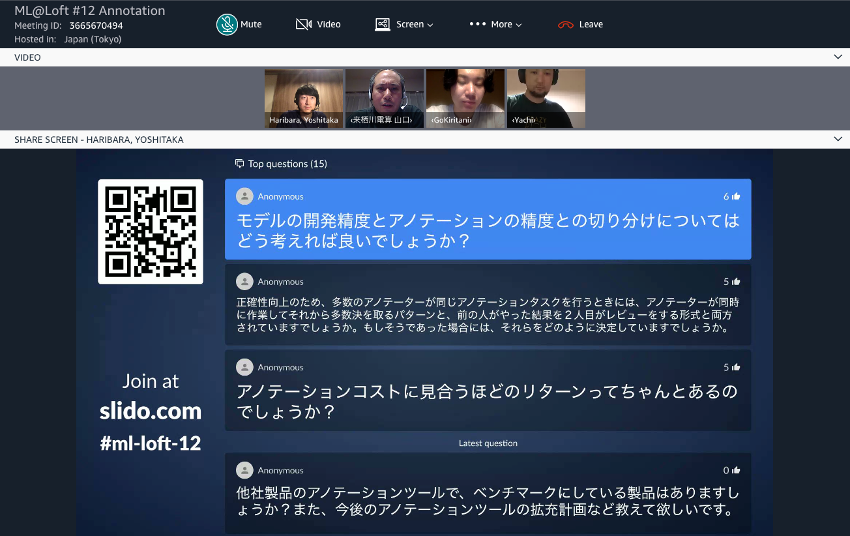Viewport: 850px width, 536px height.
Task: Collapse the VIDEO panel chevron
Action: click(x=838, y=57)
